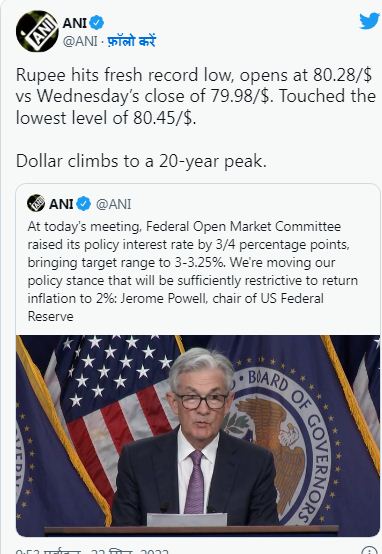Follow ANI via the फ़ॉलो करें link
This screenshot has height=554, width=382.
tap(131, 41)
